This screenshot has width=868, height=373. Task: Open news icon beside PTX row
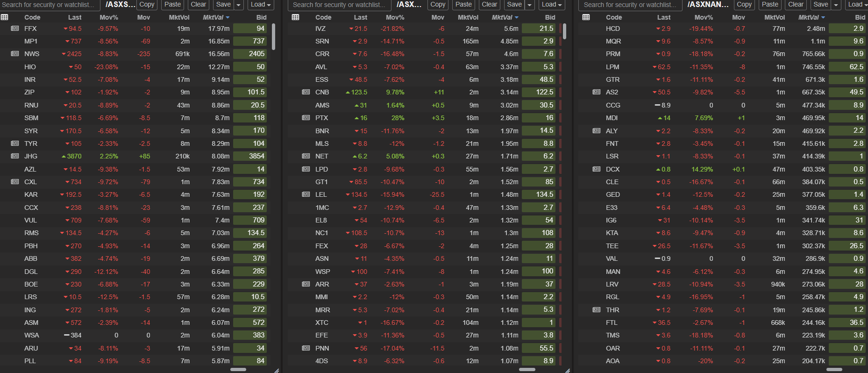pyautogui.click(x=306, y=118)
